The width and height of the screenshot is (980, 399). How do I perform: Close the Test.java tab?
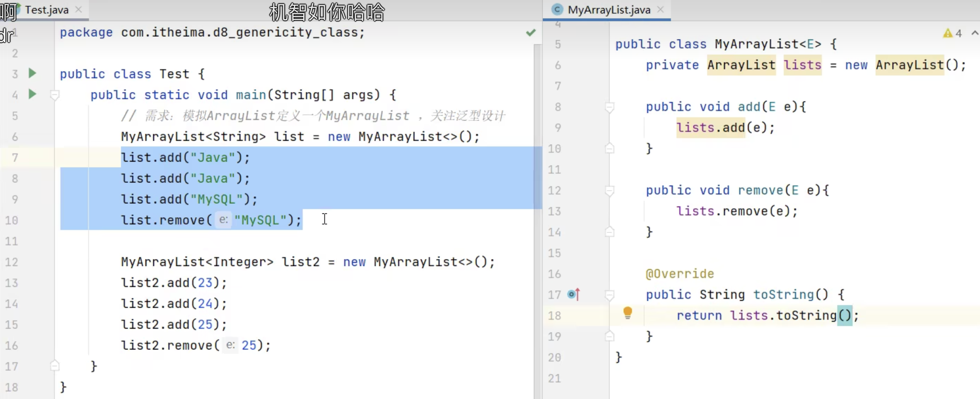pos(79,9)
